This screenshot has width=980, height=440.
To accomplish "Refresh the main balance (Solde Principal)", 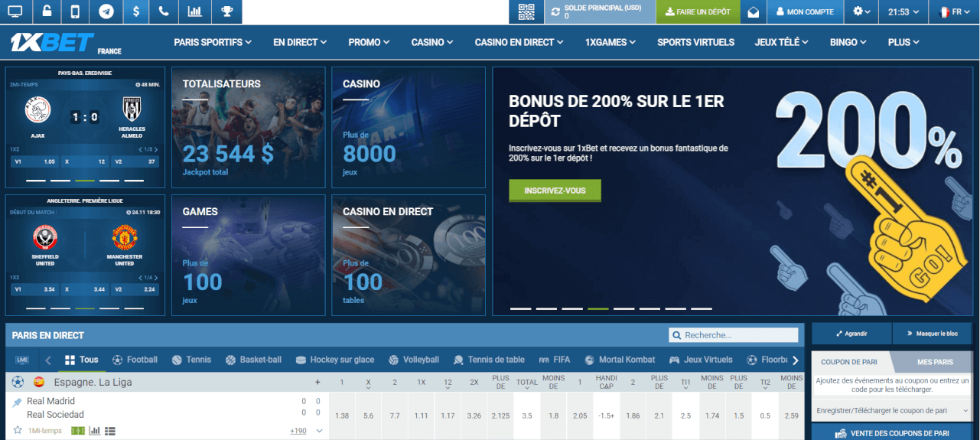I will (556, 12).
